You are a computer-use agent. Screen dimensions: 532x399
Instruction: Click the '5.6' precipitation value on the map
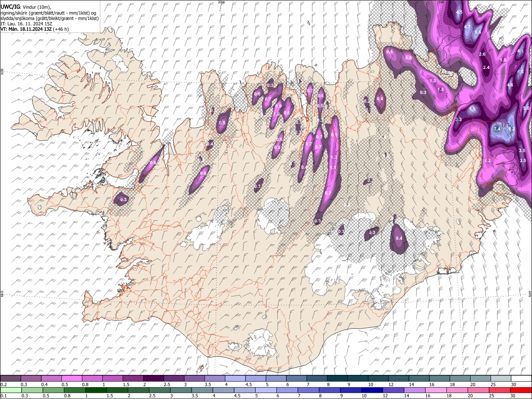478,32
